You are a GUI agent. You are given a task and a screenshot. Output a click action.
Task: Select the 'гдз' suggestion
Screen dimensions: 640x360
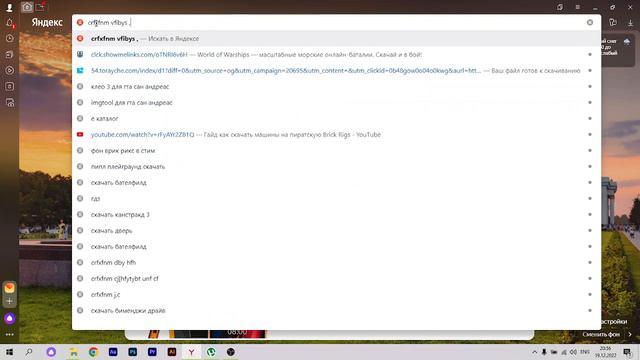coord(336,198)
